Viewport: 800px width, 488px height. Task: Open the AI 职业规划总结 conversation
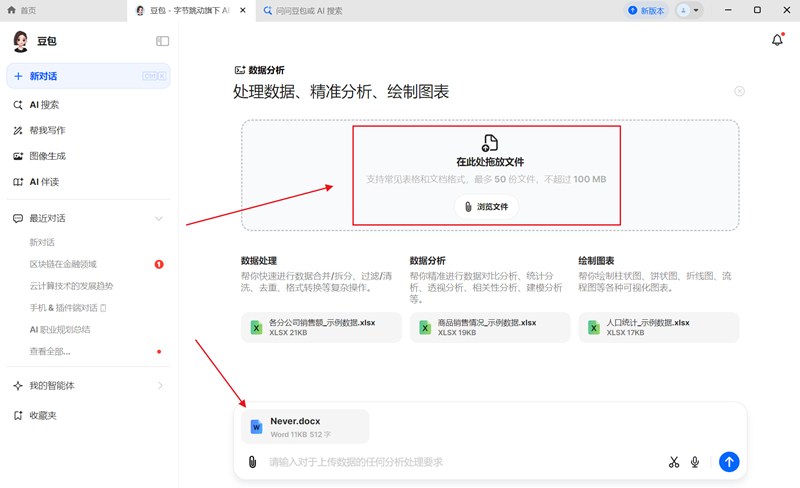coord(60,330)
